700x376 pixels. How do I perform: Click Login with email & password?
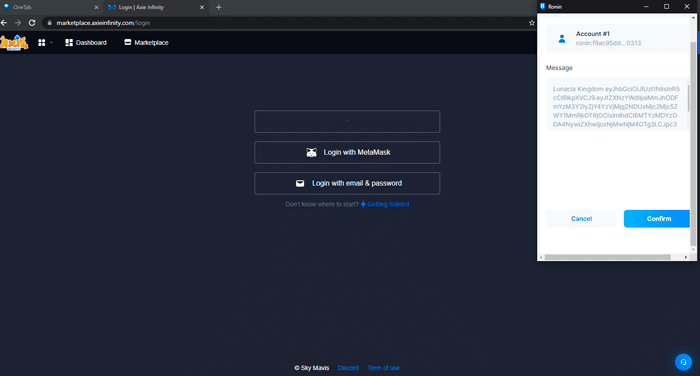tap(347, 183)
